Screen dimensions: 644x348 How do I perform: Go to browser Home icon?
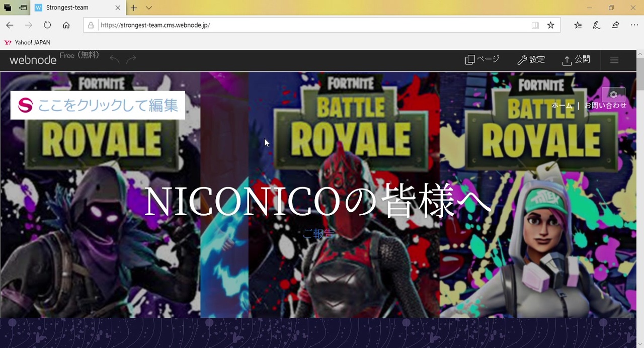(x=66, y=25)
